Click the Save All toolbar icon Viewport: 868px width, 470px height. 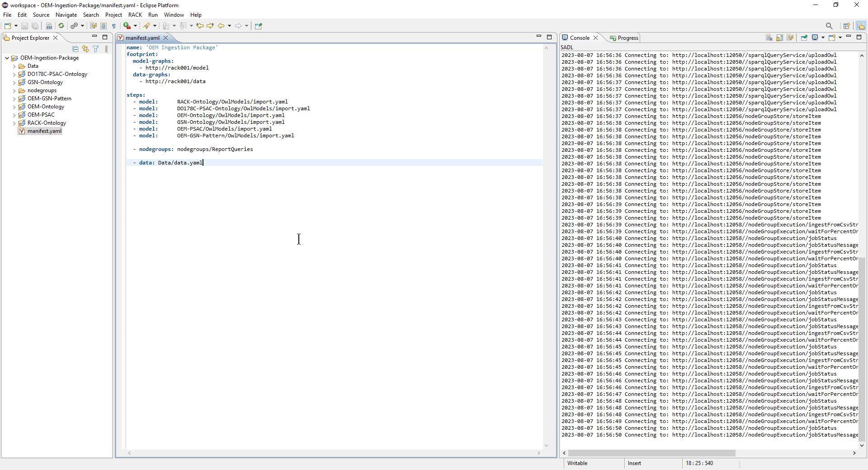pyautogui.click(x=35, y=26)
